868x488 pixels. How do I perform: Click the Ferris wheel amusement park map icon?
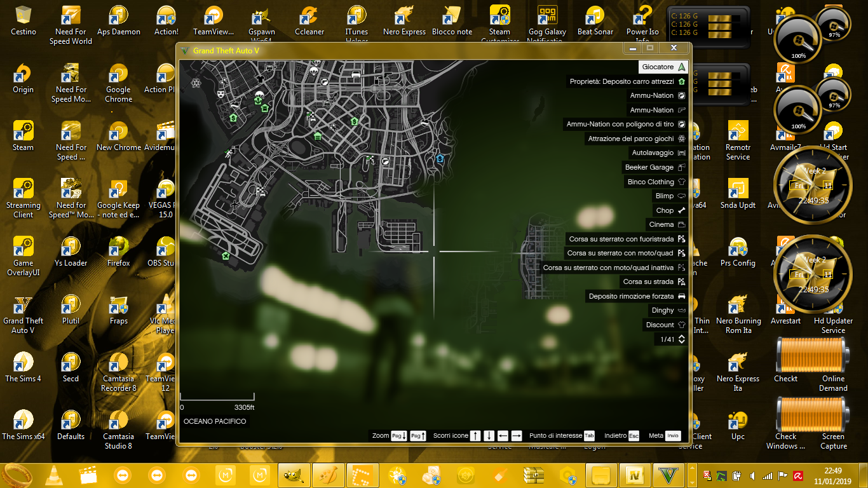(x=196, y=83)
